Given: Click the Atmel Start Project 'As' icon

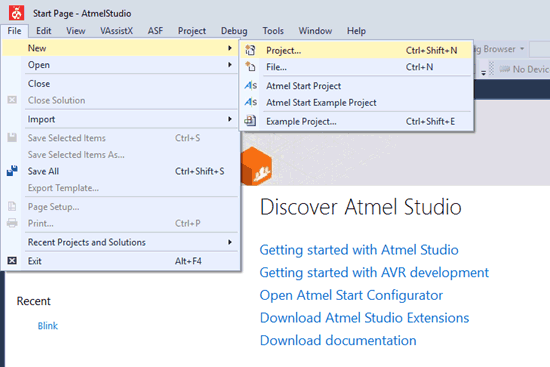Looking at the screenshot, I should [x=250, y=85].
